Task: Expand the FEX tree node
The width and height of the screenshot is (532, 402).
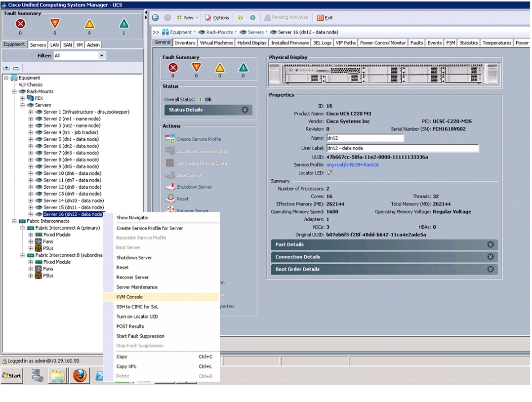Action: (x=22, y=98)
